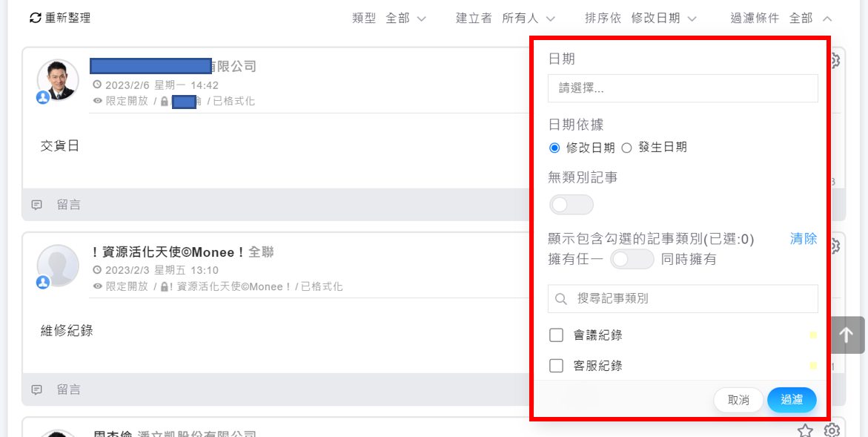Select the 修改日期 radio button
The height and width of the screenshot is (437, 868).
(554, 148)
